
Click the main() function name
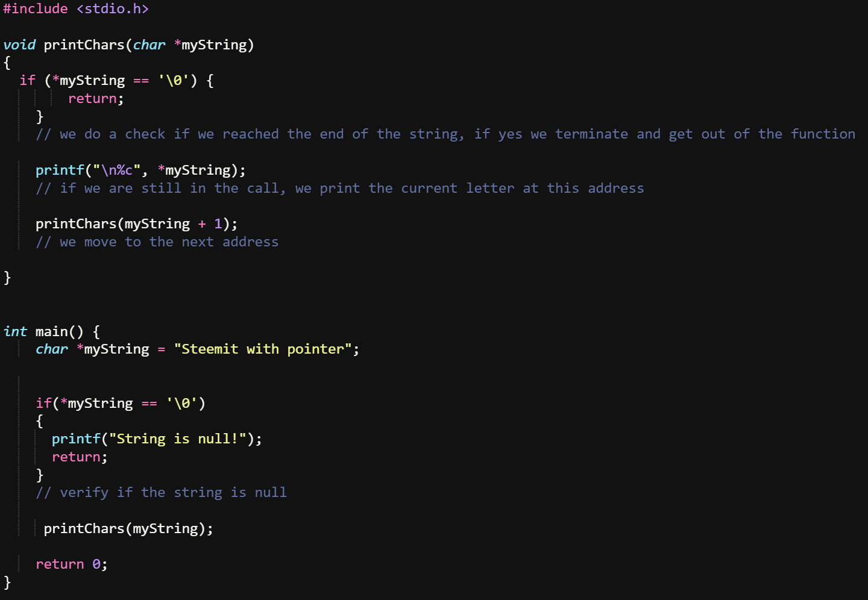pos(59,331)
